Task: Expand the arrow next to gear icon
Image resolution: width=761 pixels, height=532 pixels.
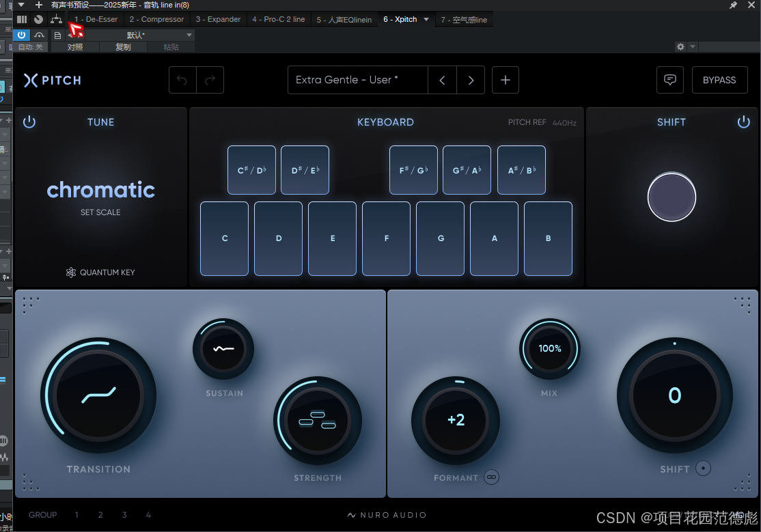Action: [x=693, y=46]
